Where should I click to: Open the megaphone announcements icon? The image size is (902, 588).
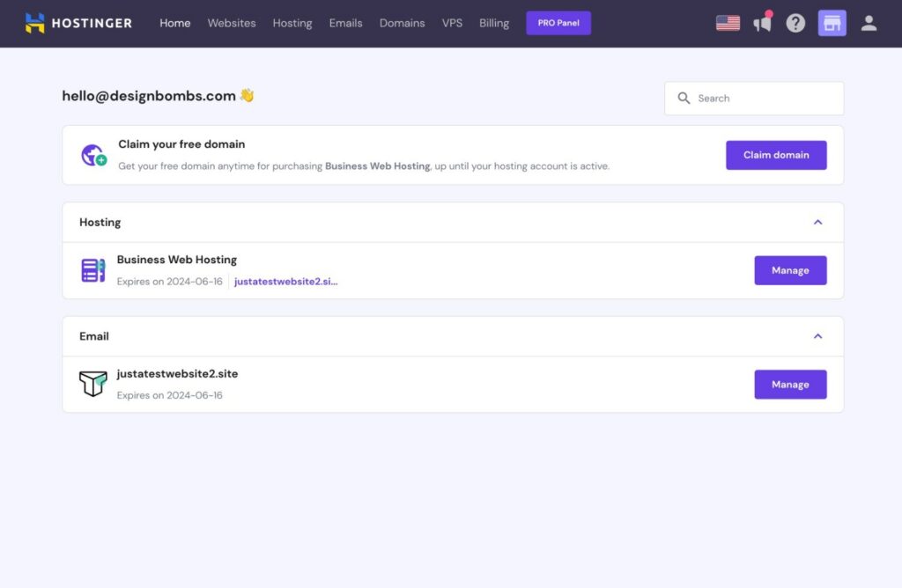[x=762, y=23]
